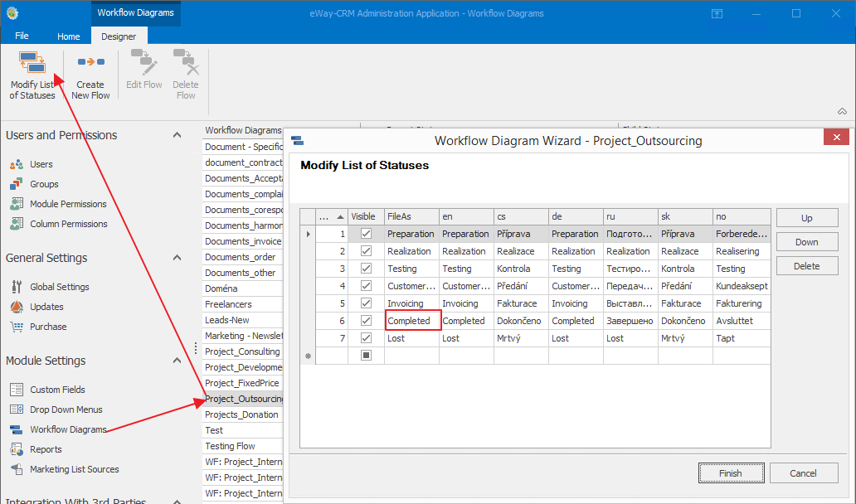Toggle Visible checkbox for Lost row
The height and width of the screenshot is (504, 856).
[367, 338]
